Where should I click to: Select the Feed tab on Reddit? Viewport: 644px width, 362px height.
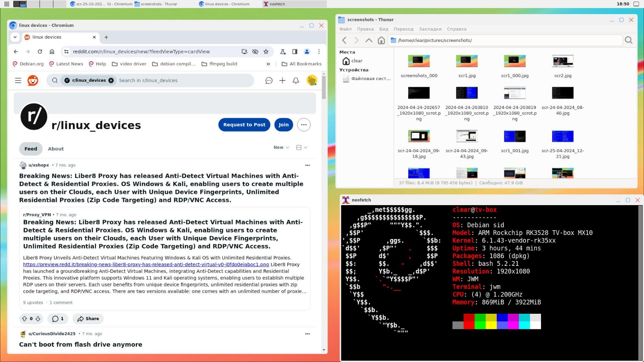click(x=31, y=149)
